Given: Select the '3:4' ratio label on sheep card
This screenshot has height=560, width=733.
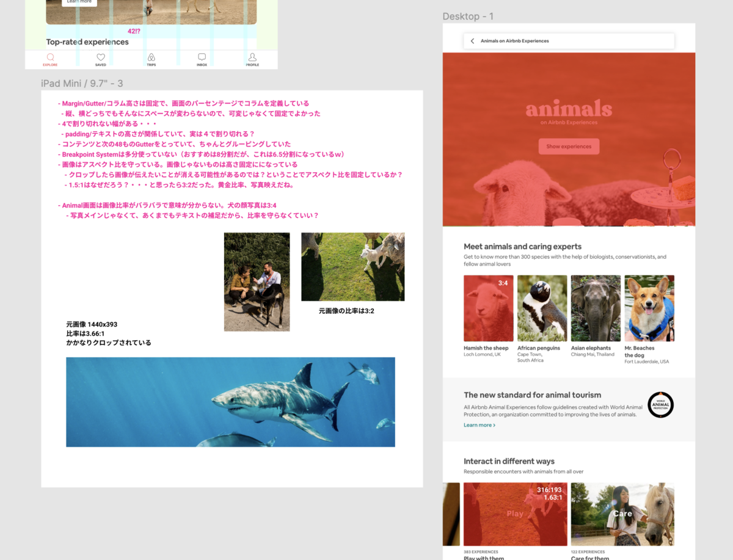Looking at the screenshot, I should [x=503, y=283].
